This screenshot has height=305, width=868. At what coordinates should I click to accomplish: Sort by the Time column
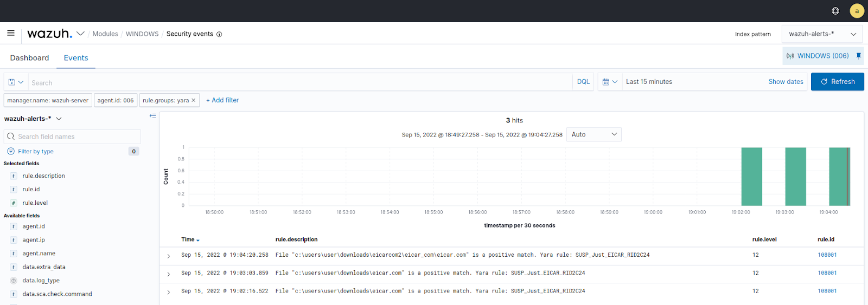190,239
